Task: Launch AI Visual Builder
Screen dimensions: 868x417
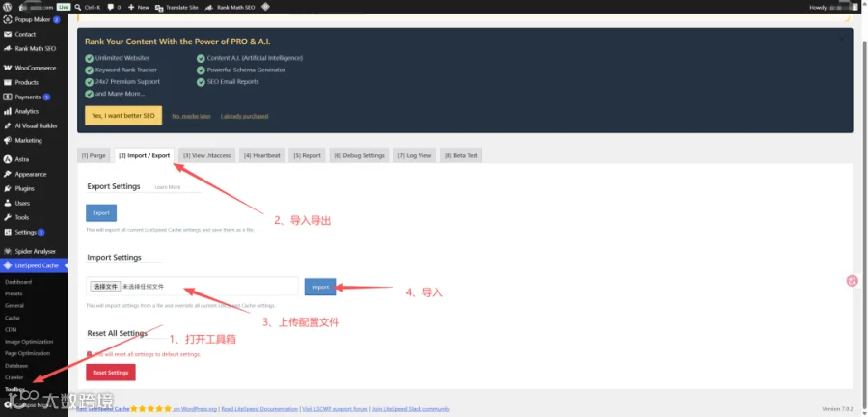Action: (34, 125)
